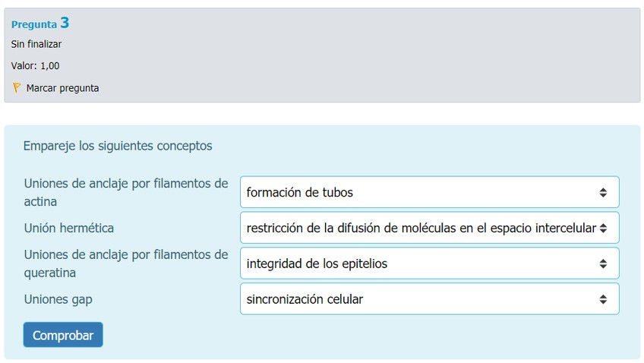Click the flag icon beside Marcar pregunta
The height and width of the screenshot is (363, 644).
click(x=17, y=87)
